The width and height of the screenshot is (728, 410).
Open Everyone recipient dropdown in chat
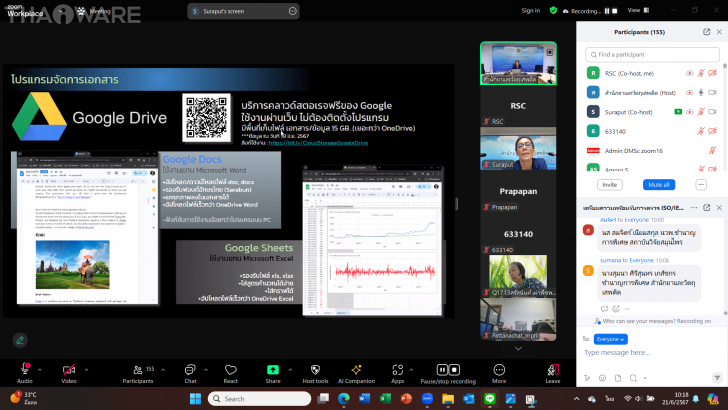(611, 339)
